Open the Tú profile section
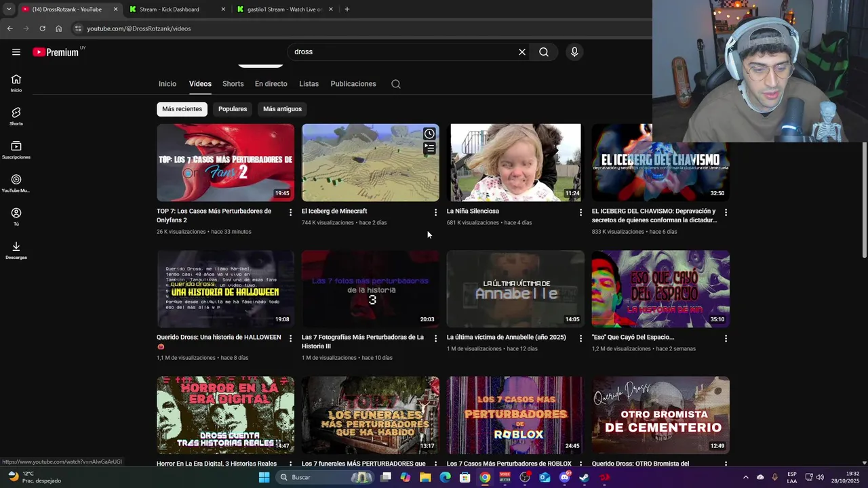868x488 pixels. tap(16, 217)
